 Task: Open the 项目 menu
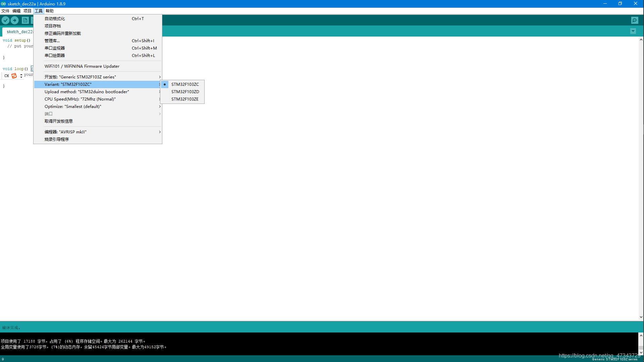(x=28, y=11)
